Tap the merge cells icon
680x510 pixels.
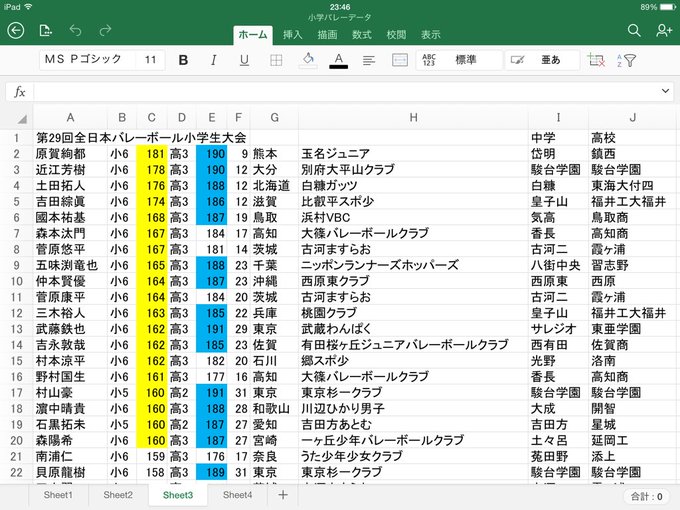(400, 60)
